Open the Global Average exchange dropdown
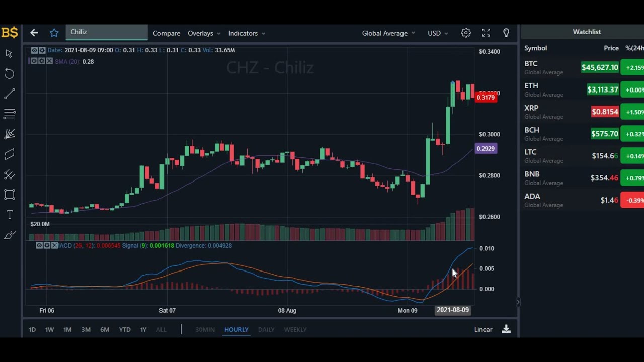 click(388, 33)
